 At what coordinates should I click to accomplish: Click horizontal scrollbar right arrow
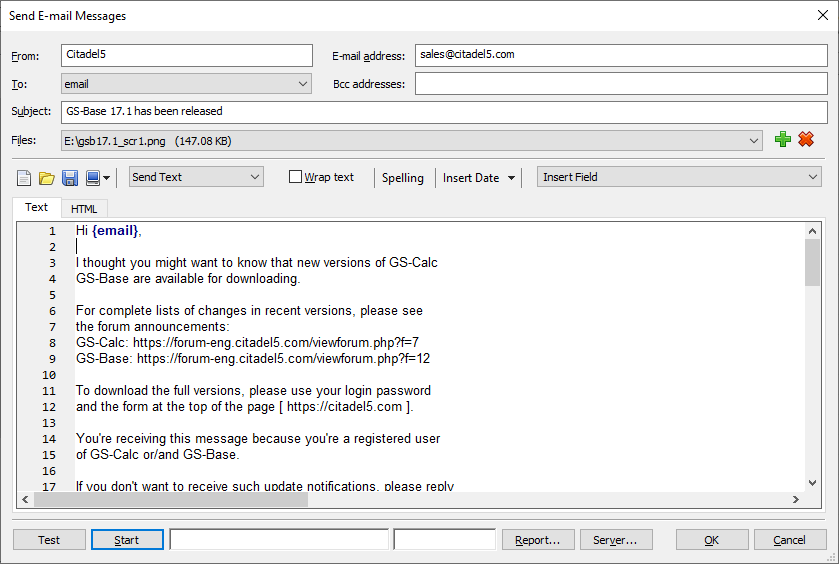[x=796, y=499]
